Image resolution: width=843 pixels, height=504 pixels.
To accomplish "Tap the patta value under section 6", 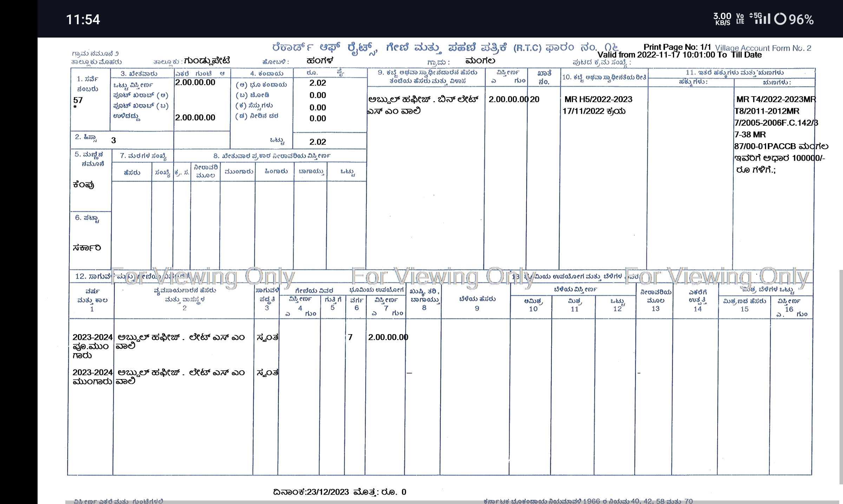I will pos(87,248).
